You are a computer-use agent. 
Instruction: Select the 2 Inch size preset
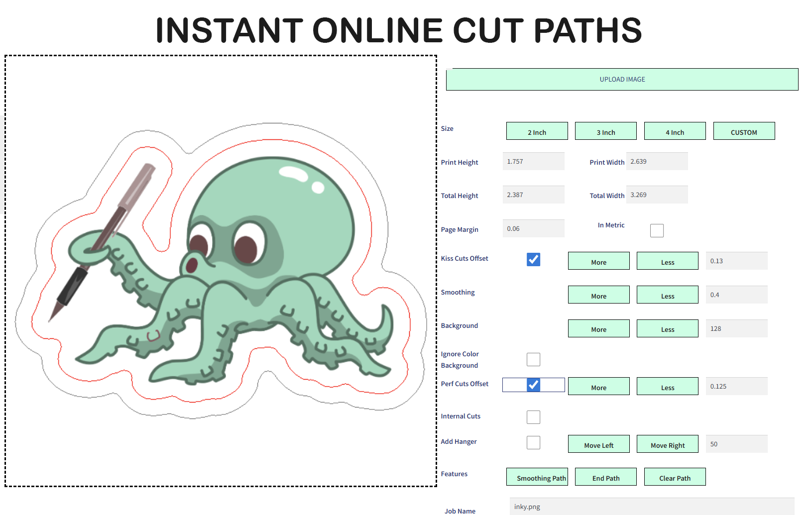click(x=537, y=131)
